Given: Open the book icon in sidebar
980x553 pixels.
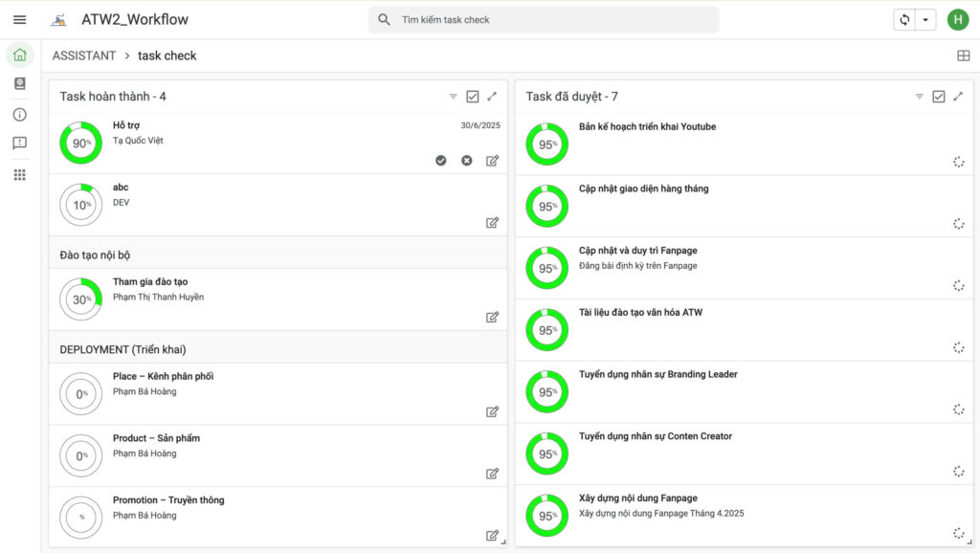Looking at the screenshot, I should click(x=19, y=84).
